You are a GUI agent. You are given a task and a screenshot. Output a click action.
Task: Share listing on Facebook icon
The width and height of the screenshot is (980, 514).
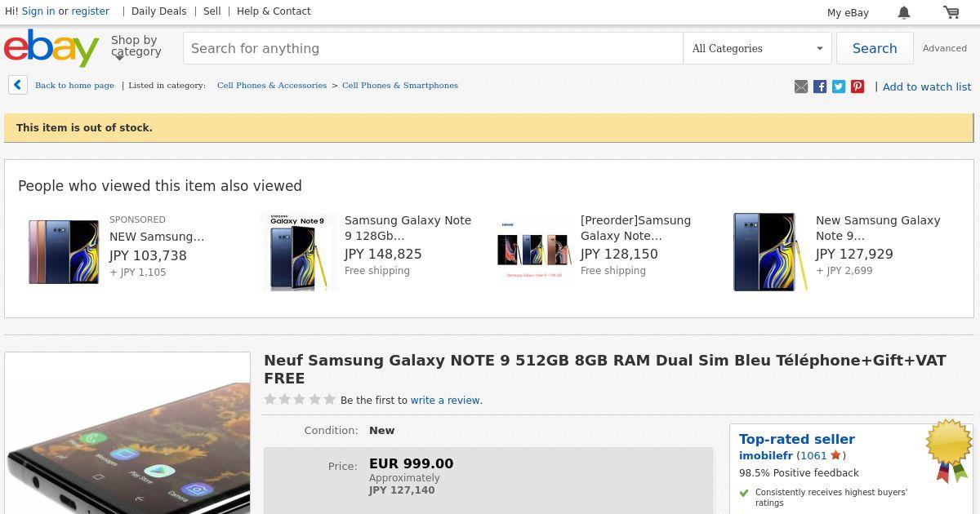point(820,86)
